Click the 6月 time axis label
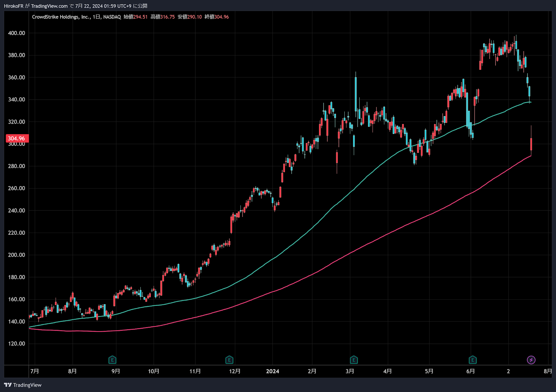The height and width of the screenshot is (392, 556). click(471, 371)
